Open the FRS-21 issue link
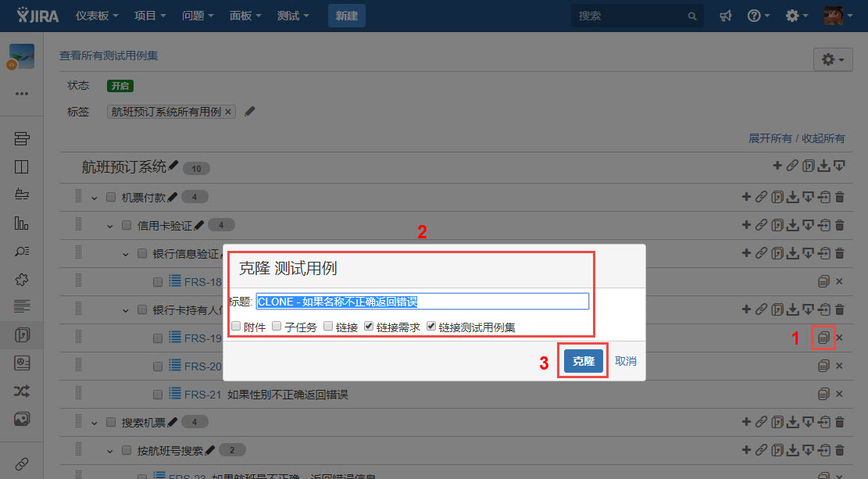 tap(202, 395)
